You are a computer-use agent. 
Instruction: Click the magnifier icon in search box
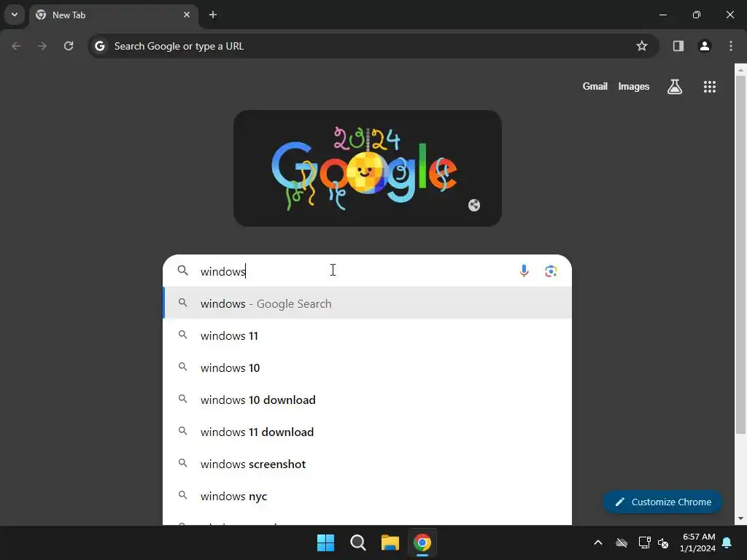[183, 271]
